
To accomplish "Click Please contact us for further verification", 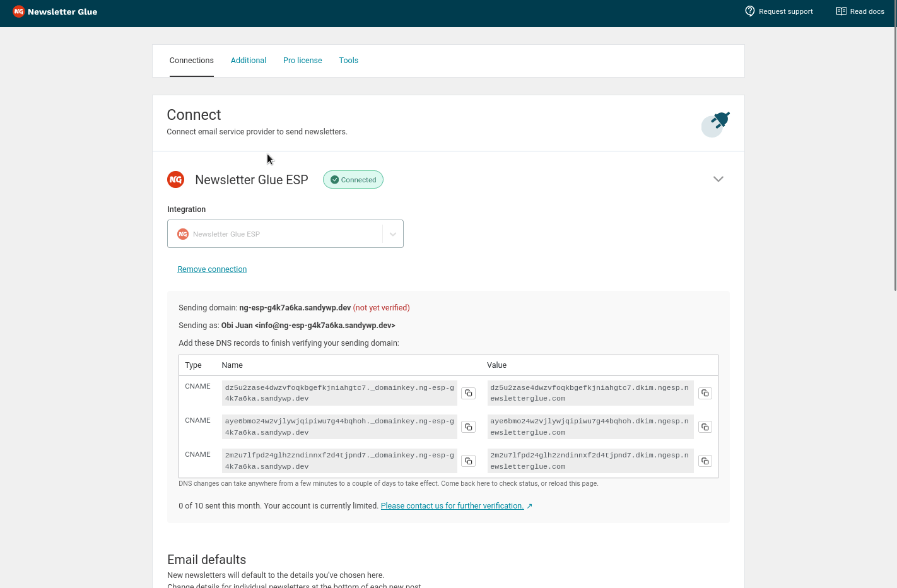I will coord(452,506).
